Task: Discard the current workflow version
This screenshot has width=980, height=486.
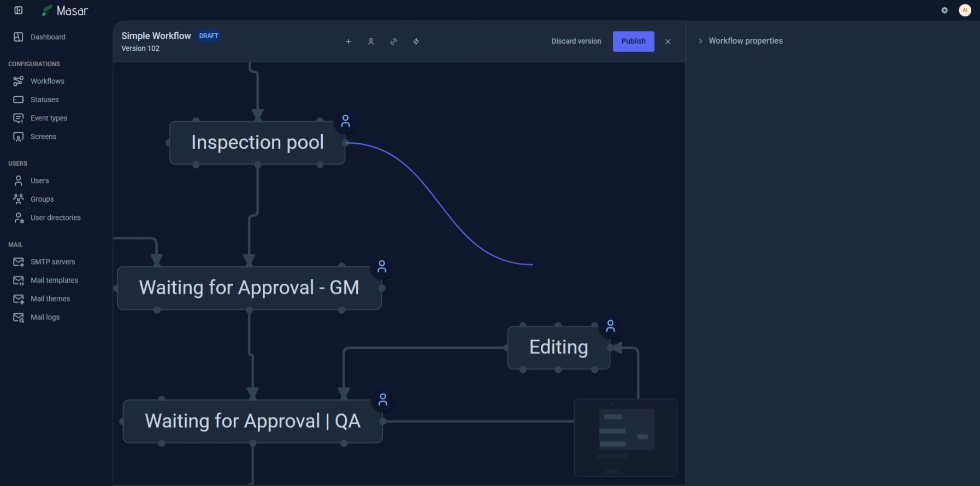Action: [576, 41]
